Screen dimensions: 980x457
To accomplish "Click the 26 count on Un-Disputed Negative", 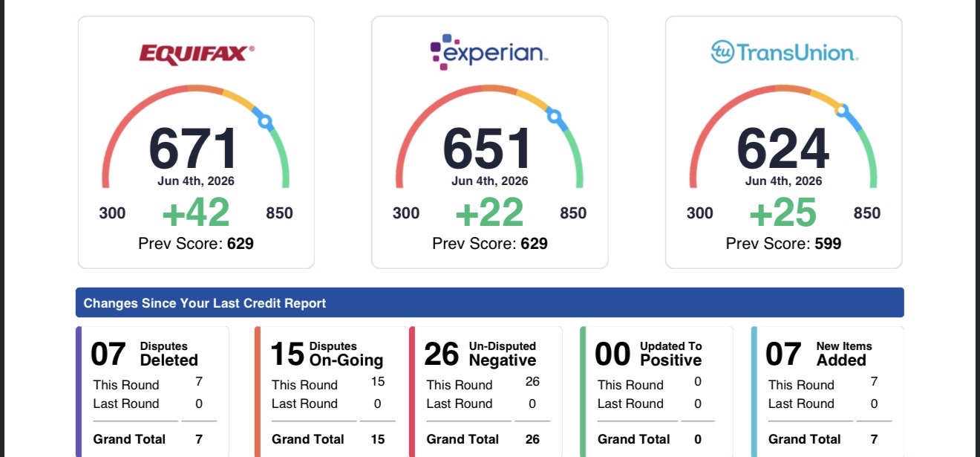I will pos(442,354).
